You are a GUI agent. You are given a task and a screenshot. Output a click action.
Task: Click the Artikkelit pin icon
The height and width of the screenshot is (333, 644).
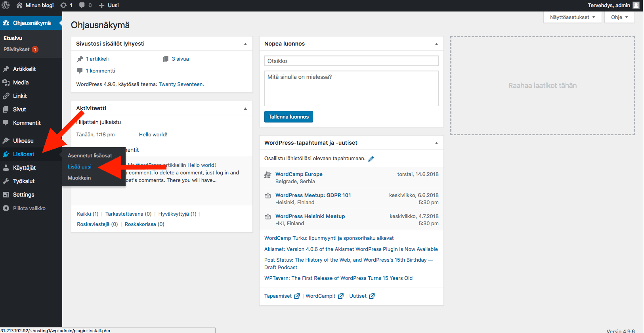coord(6,69)
